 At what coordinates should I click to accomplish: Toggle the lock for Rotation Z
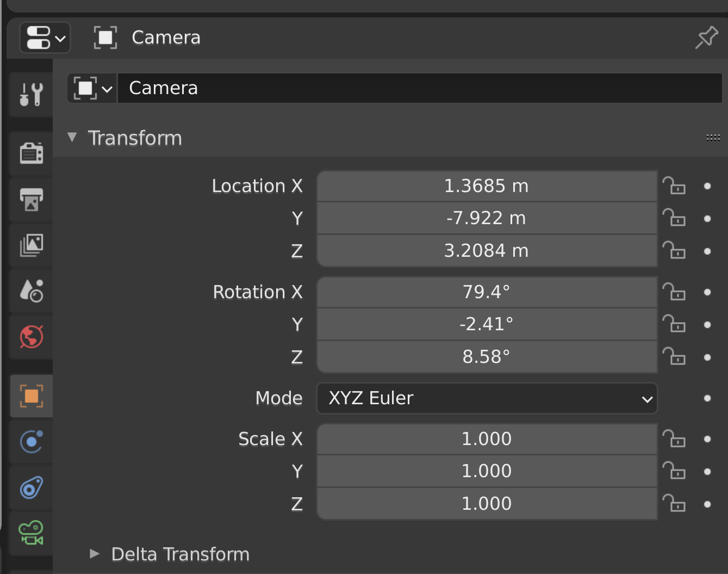(674, 357)
